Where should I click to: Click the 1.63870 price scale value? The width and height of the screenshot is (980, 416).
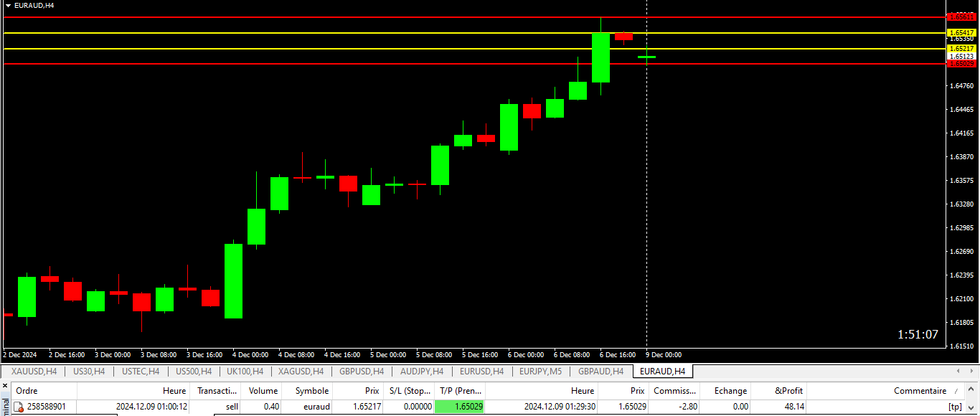pos(961,157)
